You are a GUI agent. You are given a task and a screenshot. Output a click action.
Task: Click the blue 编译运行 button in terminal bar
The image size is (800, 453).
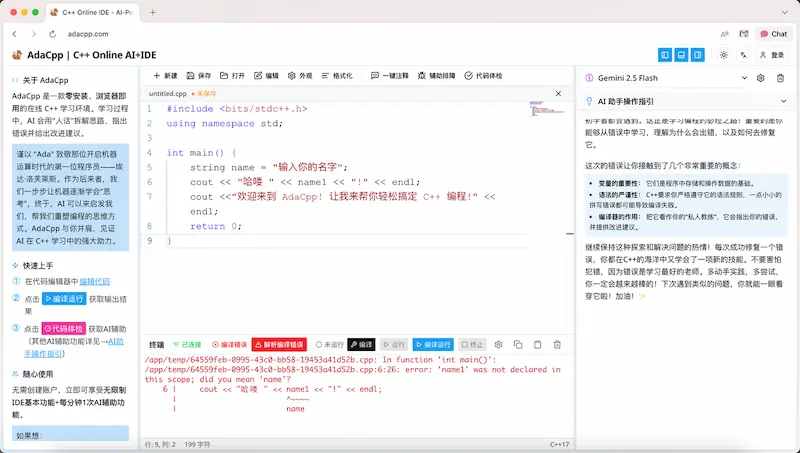click(x=433, y=344)
